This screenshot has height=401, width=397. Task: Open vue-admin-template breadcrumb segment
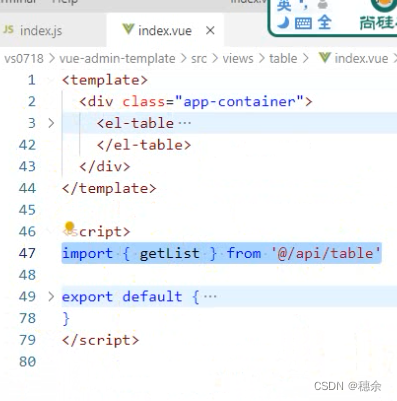pyautogui.click(x=117, y=59)
